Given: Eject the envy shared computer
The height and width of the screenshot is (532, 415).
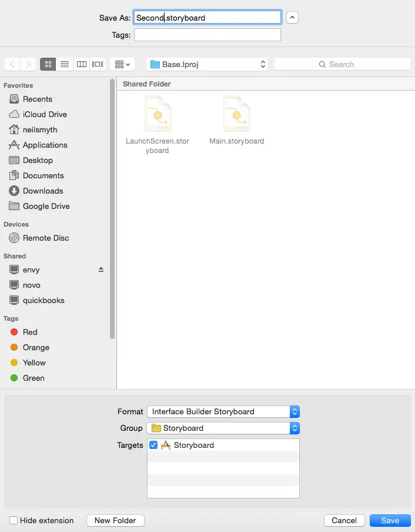Looking at the screenshot, I should pyautogui.click(x=101, y=270).
